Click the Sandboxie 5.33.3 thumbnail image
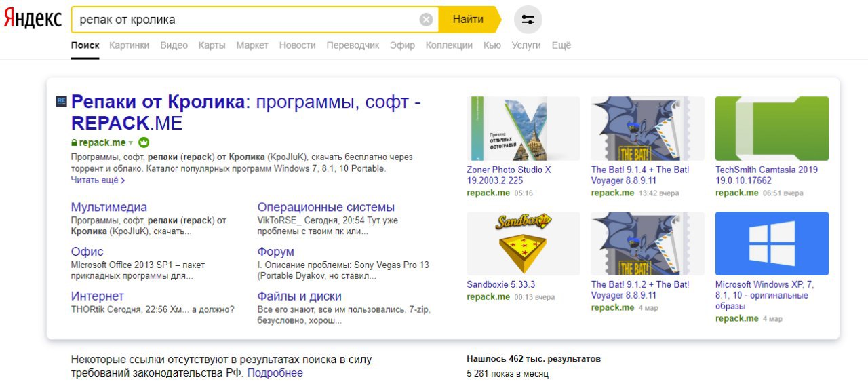 pyautogui.click(x=524, y=244)
